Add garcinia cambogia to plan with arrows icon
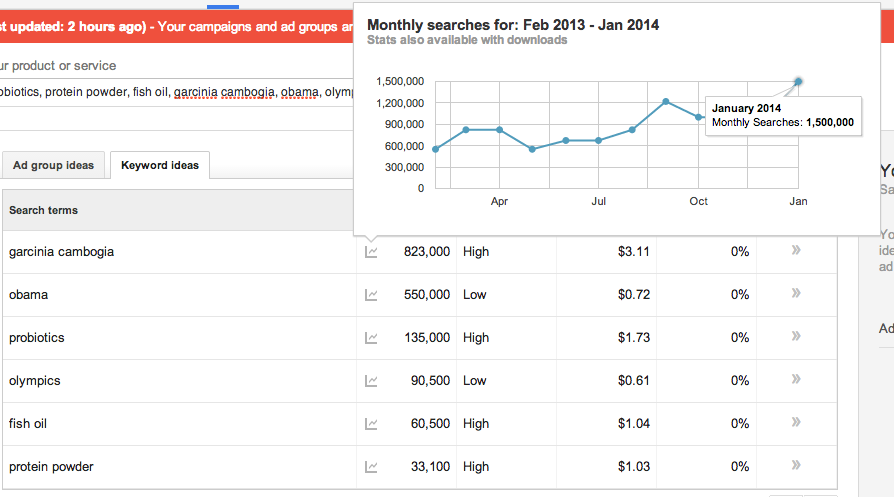Image resolution: width=894 pixels, height=497 pixels. (x=796, y=250)
